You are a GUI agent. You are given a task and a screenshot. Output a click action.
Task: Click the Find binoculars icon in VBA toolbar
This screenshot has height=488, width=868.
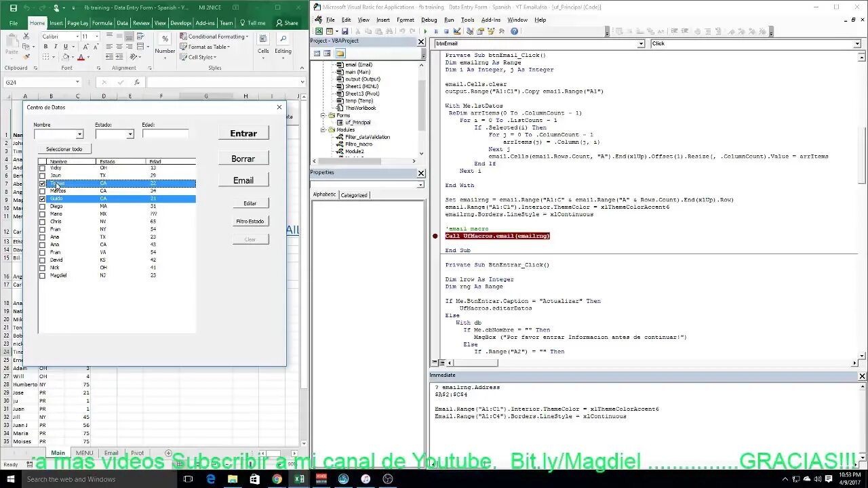pos(389,31)
